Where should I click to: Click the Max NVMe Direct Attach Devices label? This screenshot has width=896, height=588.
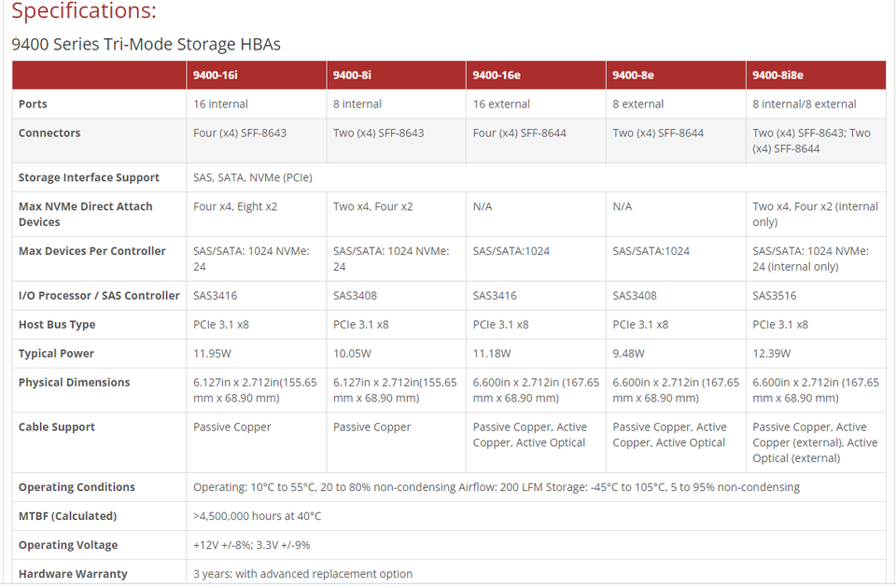point(85,214)
